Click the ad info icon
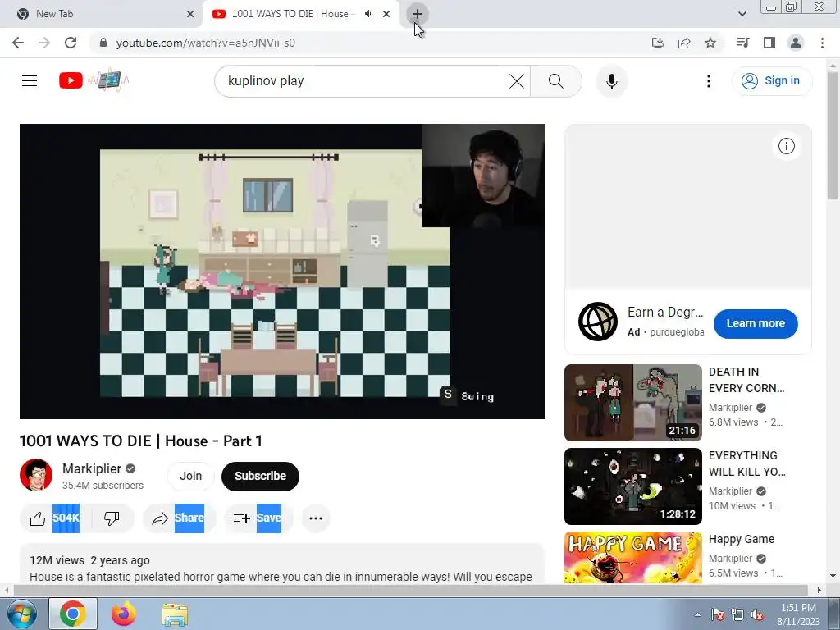 tap(786, 146)
